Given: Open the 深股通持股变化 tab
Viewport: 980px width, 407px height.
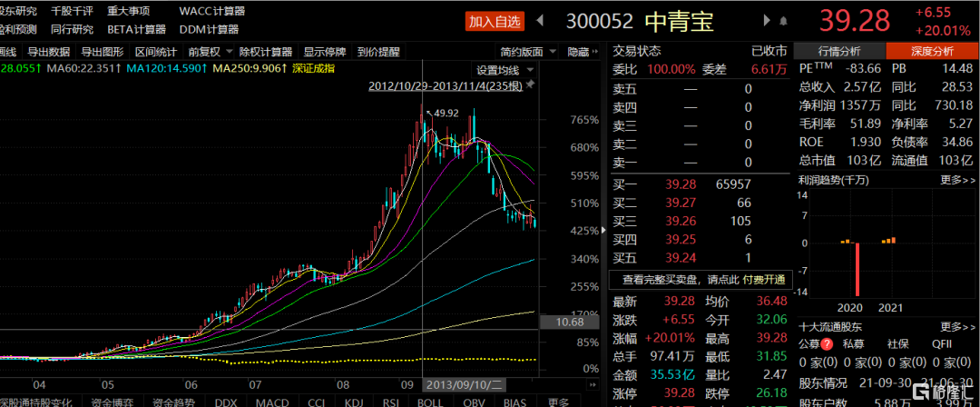Looking at the screenshot, I should [x=36, y=402].
